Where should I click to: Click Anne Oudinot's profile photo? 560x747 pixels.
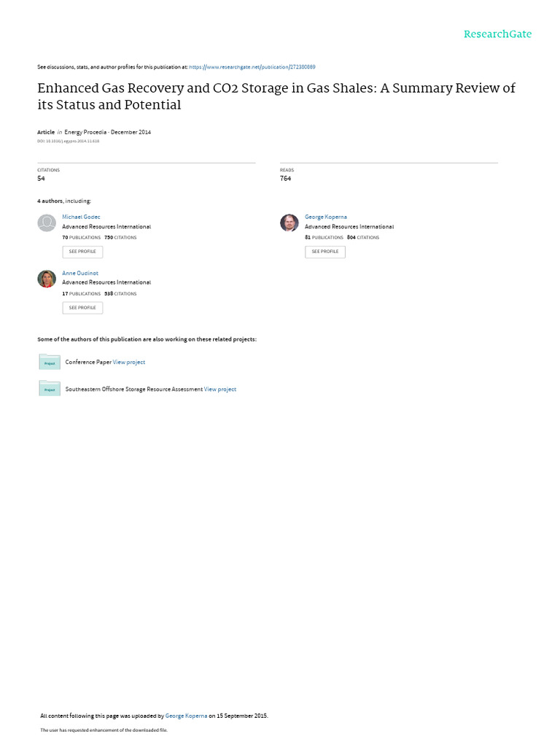pyautogui.click(x=47, y=279)
